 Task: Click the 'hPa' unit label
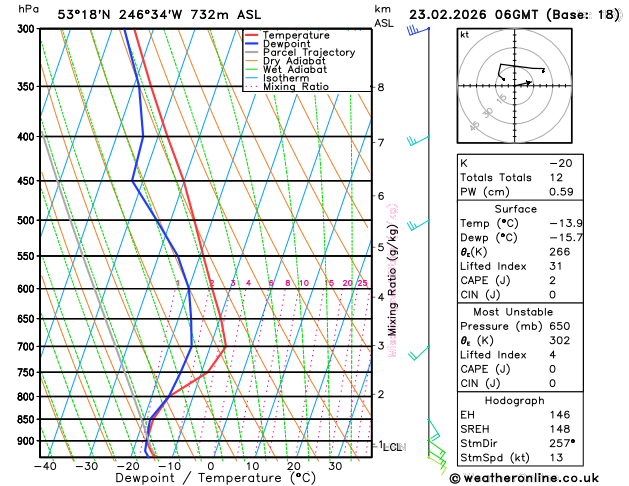28,9
